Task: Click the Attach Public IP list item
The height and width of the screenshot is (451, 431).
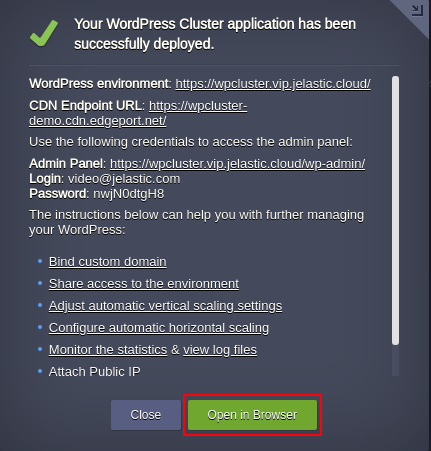Action: 94,372
